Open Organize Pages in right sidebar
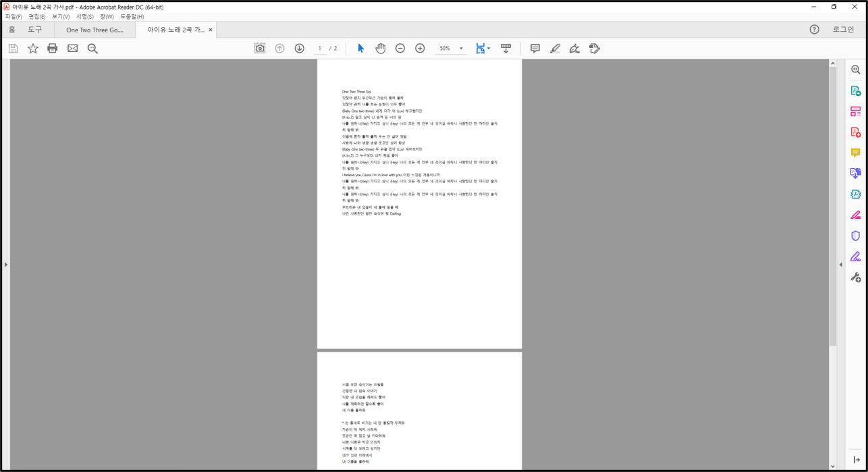 856,111
